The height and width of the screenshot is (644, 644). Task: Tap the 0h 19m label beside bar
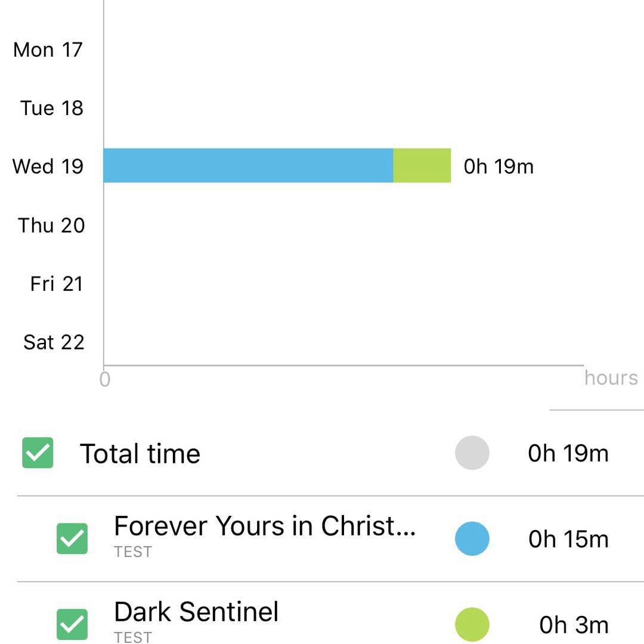pyautogui.click(x=499, y=166)
